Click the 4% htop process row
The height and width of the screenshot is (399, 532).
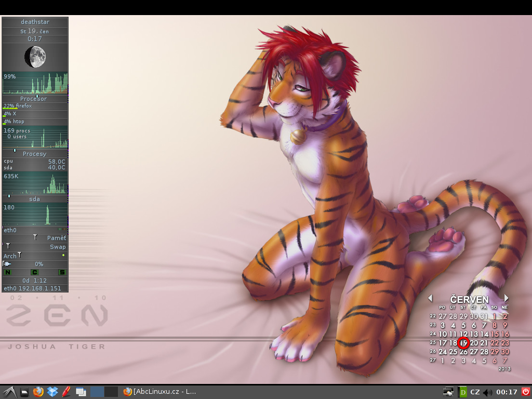(35, 122)
